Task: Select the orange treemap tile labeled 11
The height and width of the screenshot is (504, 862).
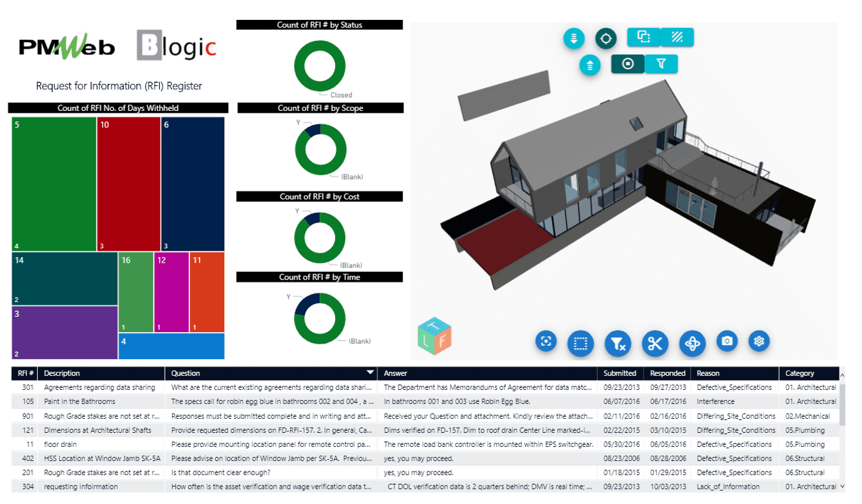Action: click(x=207, y=292)
